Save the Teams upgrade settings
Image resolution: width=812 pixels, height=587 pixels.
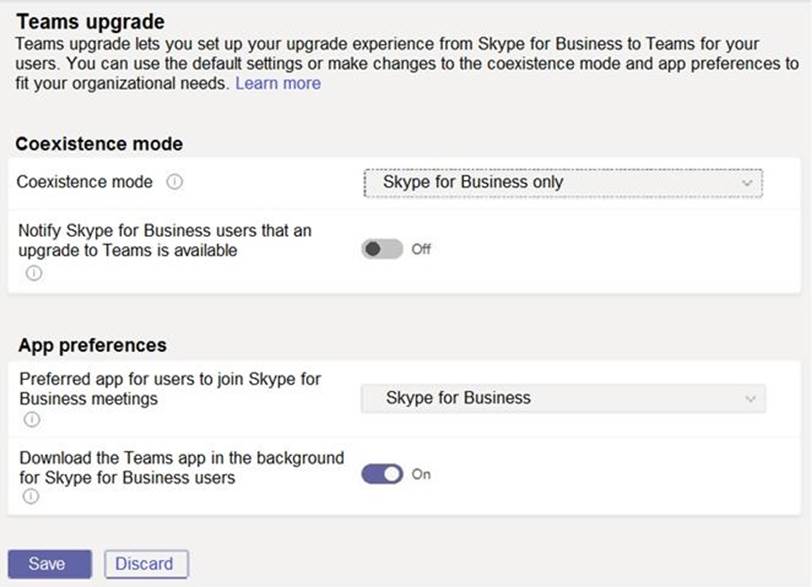[x=48, y=564]
